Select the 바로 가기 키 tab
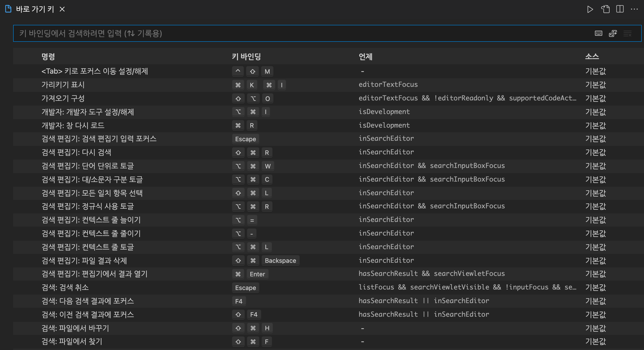 tap(35, 9)
